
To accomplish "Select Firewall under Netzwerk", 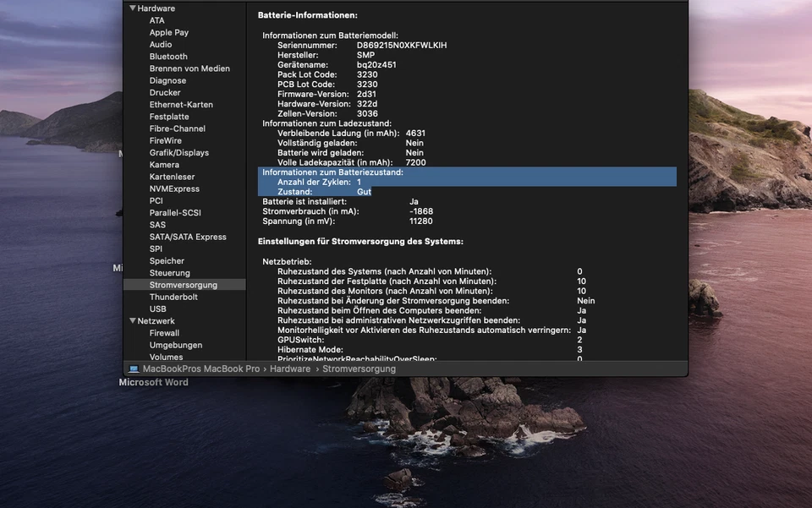I will pos(164,333).
